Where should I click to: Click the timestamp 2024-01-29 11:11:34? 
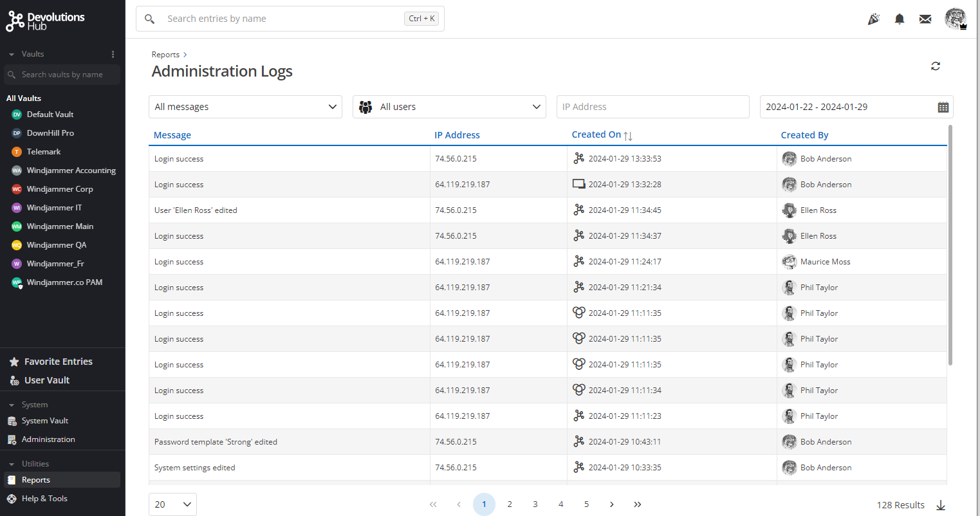coord(625,391)
